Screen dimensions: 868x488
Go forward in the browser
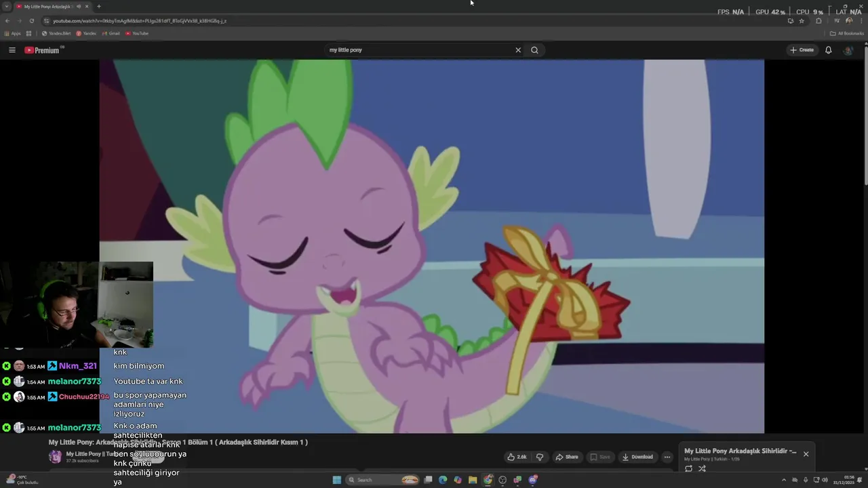pos(19,21)
